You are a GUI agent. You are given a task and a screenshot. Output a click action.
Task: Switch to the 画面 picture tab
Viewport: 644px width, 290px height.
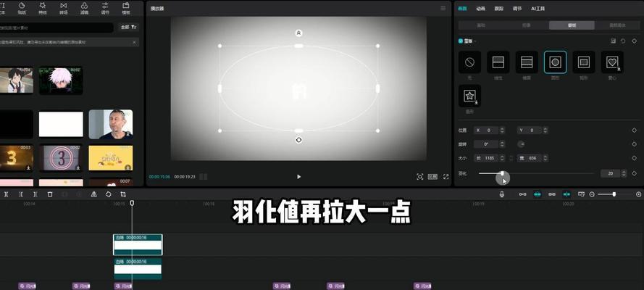462,8
